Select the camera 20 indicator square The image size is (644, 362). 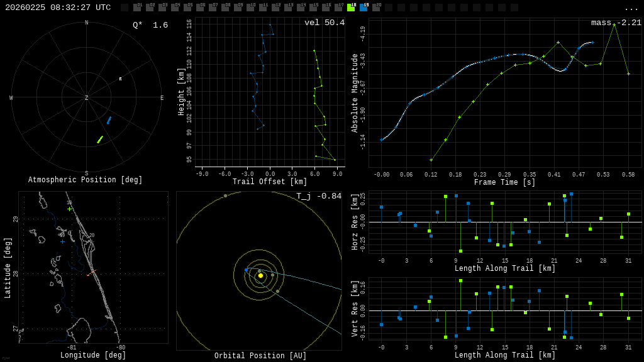tap(376, 8)
